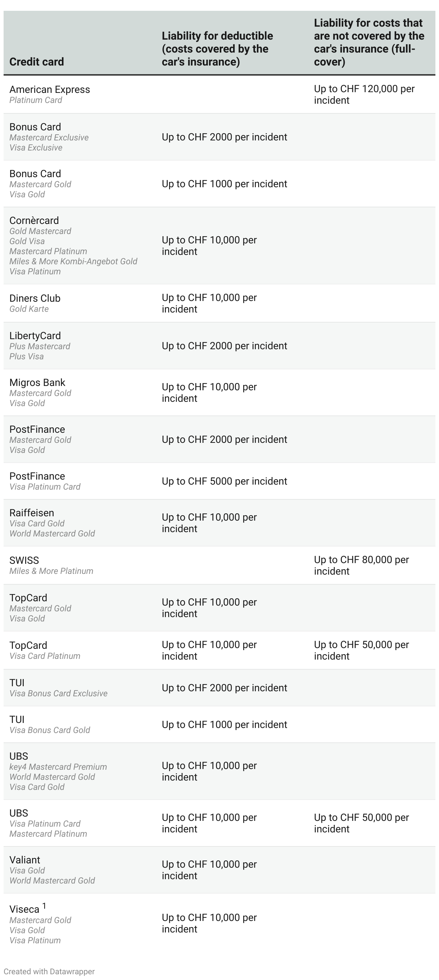Click the Visa Bonus Card Gold subtitle
This screenshot has height=980, width=439.
(49, 730)
